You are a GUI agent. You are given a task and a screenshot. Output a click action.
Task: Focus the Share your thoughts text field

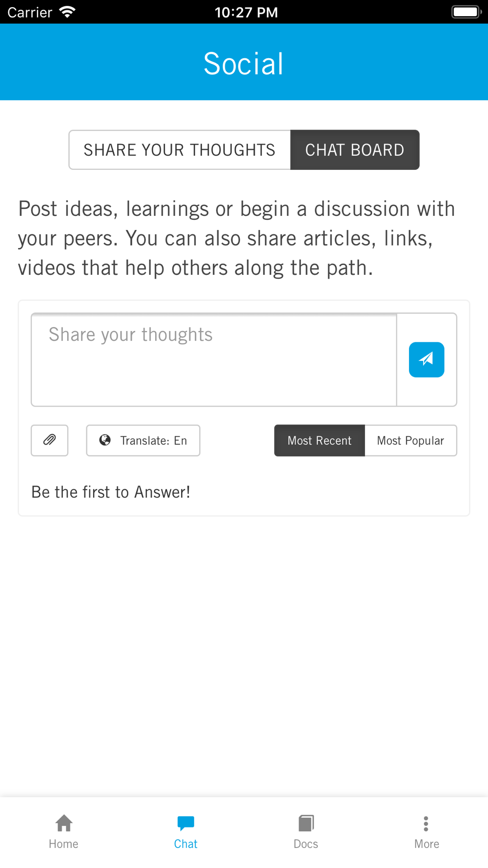pos(214,360)
